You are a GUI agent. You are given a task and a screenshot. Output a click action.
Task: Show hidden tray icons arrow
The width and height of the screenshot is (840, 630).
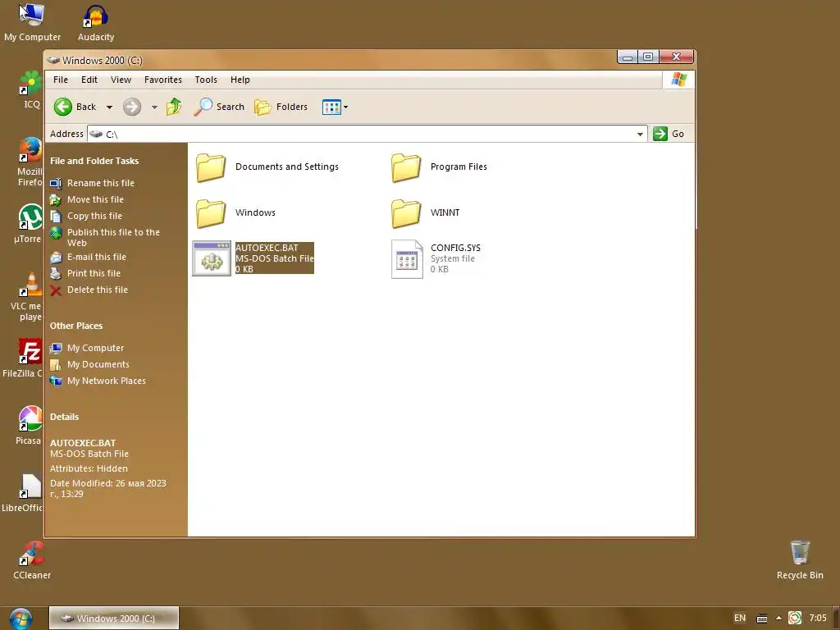pyautogui.click(x=778, y=619)
